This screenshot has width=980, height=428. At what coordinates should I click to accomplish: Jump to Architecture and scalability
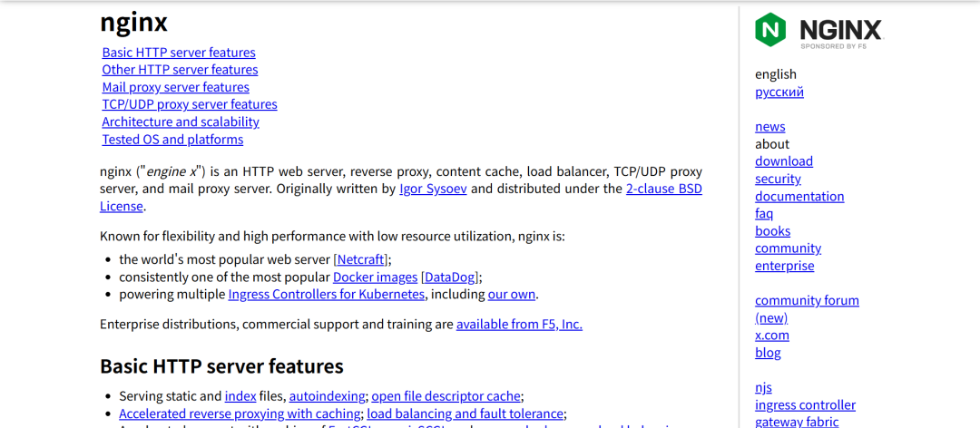click(181, 122)
